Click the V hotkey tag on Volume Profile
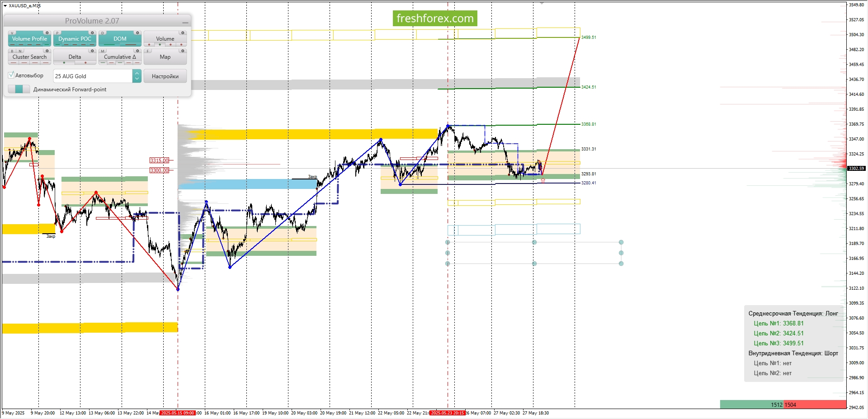The width and height of the screenshot is (868, 419). coord(12,33)
